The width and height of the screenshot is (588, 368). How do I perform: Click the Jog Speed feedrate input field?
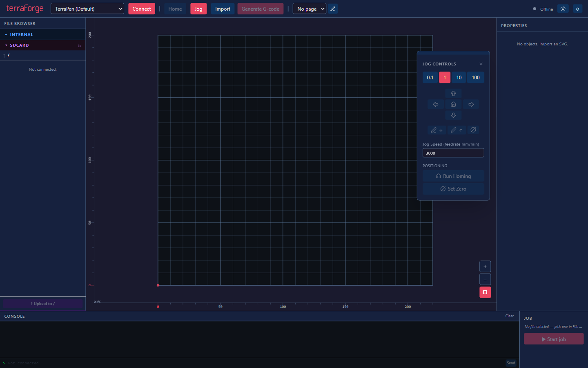click(x=453, y=153)
